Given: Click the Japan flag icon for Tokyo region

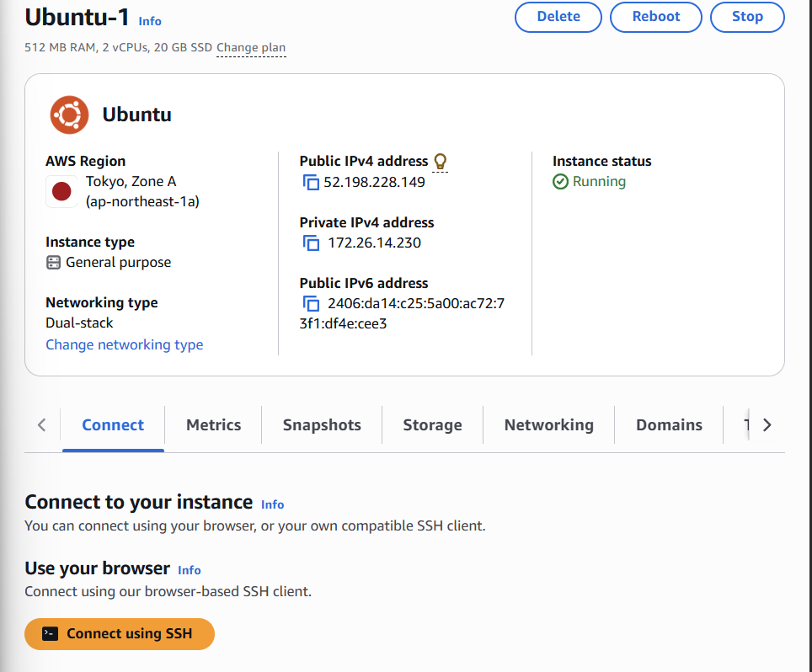Looking at the screenshot, I should 61,191.
